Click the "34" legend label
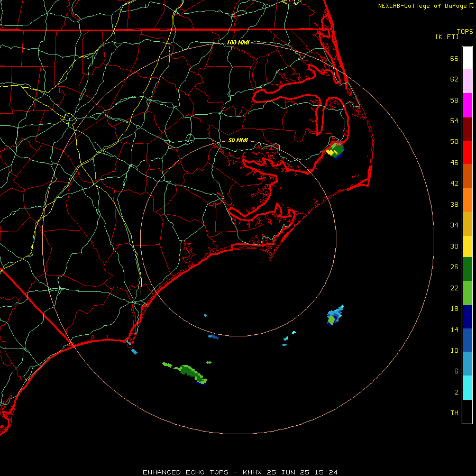Image resolution: width=476 pixels, height=476 pixels. click(x=454, y=225)
